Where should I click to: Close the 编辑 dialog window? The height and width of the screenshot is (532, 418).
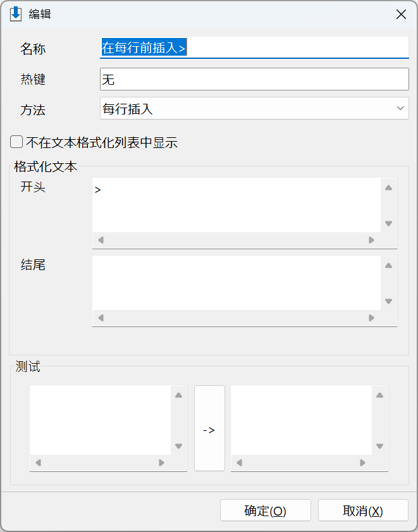401,15
